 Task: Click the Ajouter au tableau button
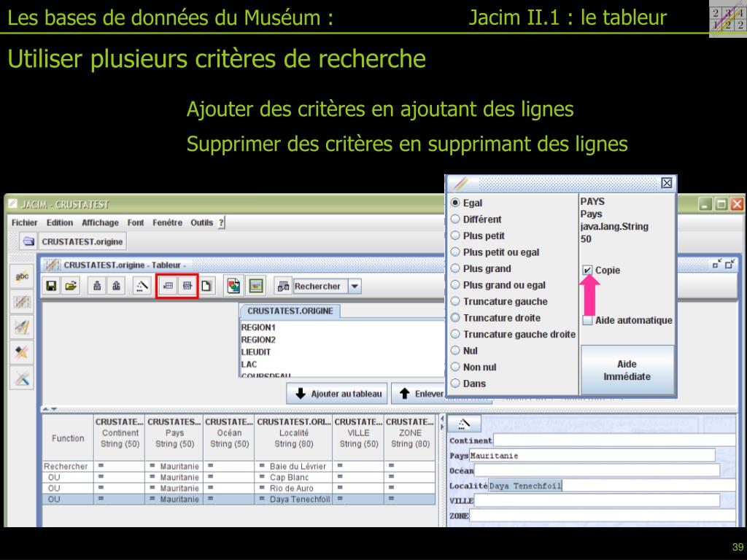pos(337,394)
